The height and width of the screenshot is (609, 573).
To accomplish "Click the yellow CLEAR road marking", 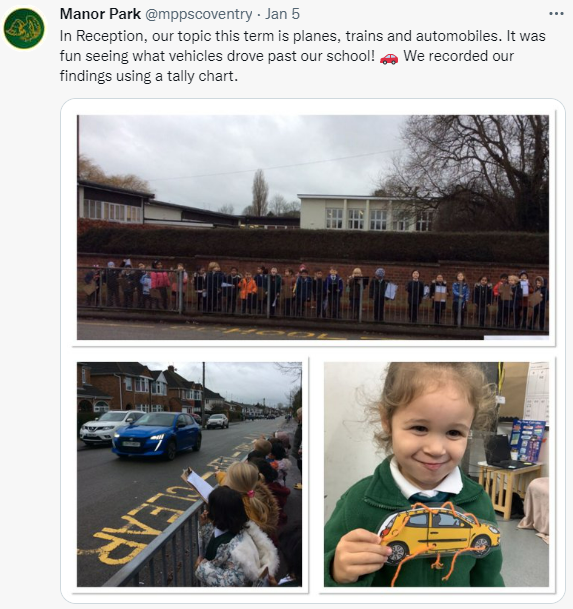I will click(x=142, y=522).
